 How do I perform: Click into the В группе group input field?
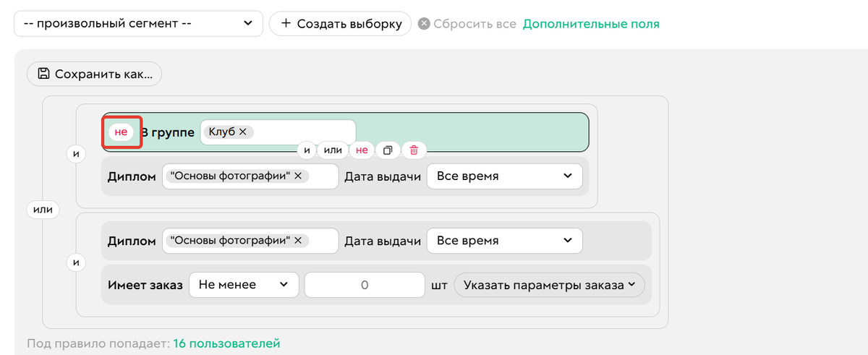pyautogui.click(x=278, y=132)
